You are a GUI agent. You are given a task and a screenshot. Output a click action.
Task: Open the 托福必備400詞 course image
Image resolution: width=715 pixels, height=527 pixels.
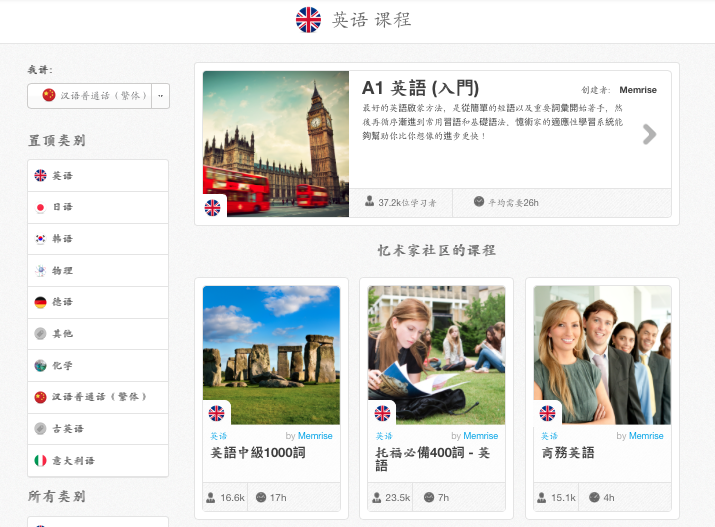click(436, 355)
